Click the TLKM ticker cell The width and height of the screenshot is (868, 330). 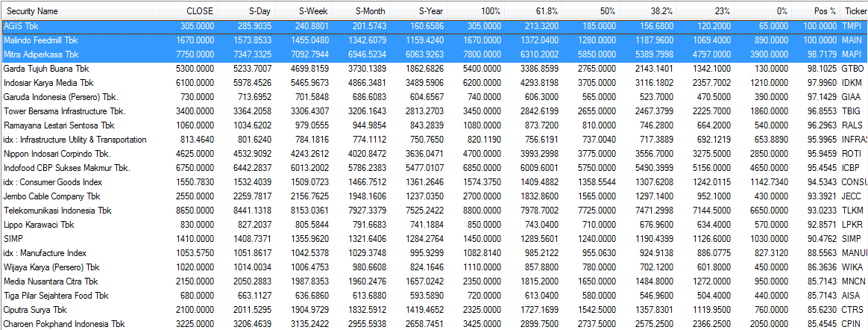pyautogui.click(x=852, y=211)
